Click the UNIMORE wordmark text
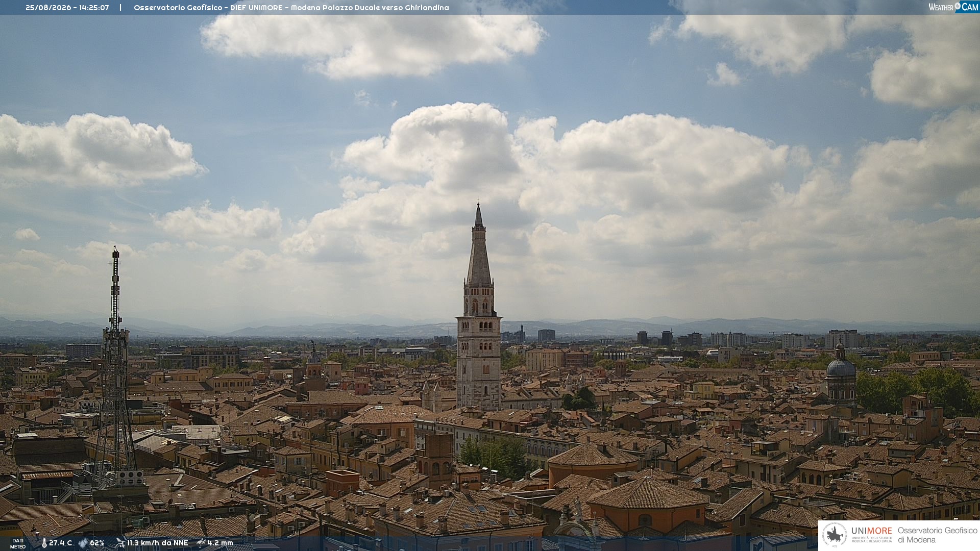 coord(872,531)
